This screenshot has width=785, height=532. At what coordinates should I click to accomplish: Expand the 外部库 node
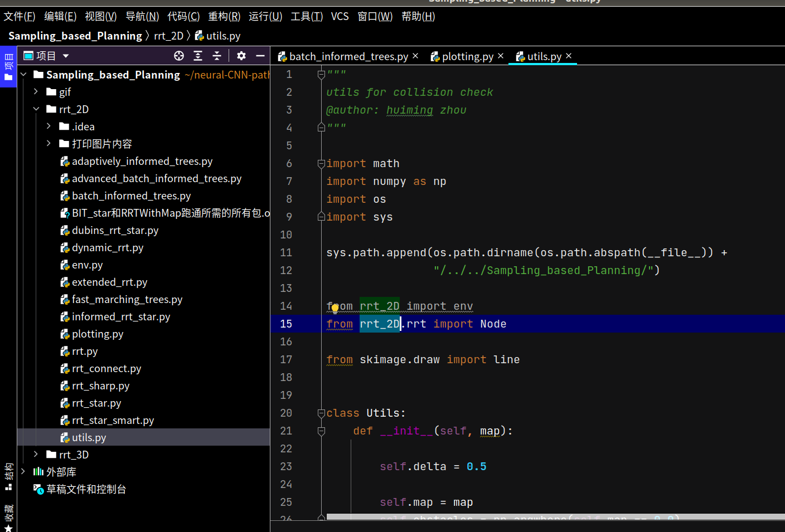(x=23, y=471)
